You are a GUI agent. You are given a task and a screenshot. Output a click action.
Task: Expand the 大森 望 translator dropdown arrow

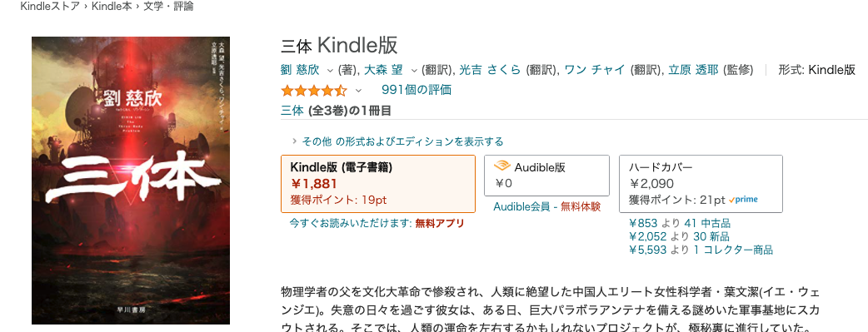[x=413, y=70]
